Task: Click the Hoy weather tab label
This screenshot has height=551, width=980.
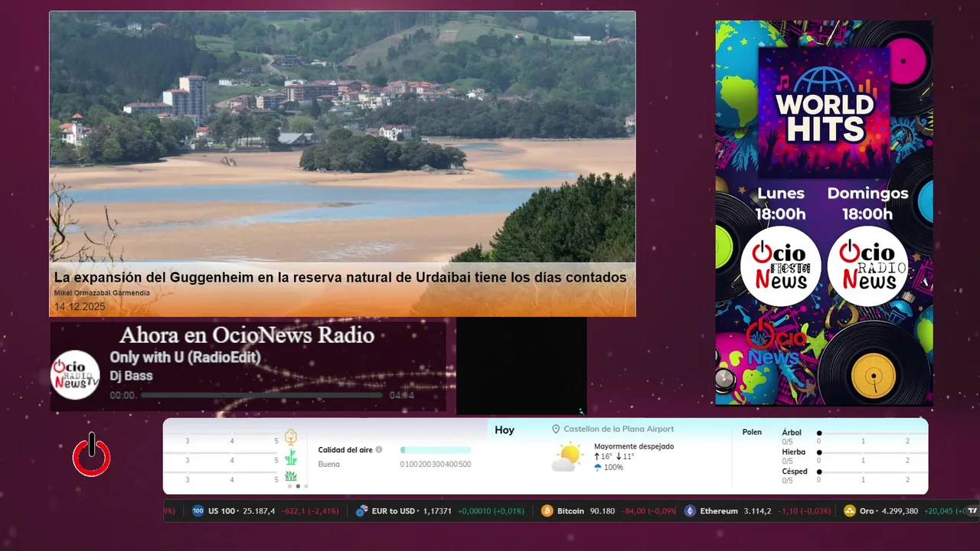Action: (505, 430)
